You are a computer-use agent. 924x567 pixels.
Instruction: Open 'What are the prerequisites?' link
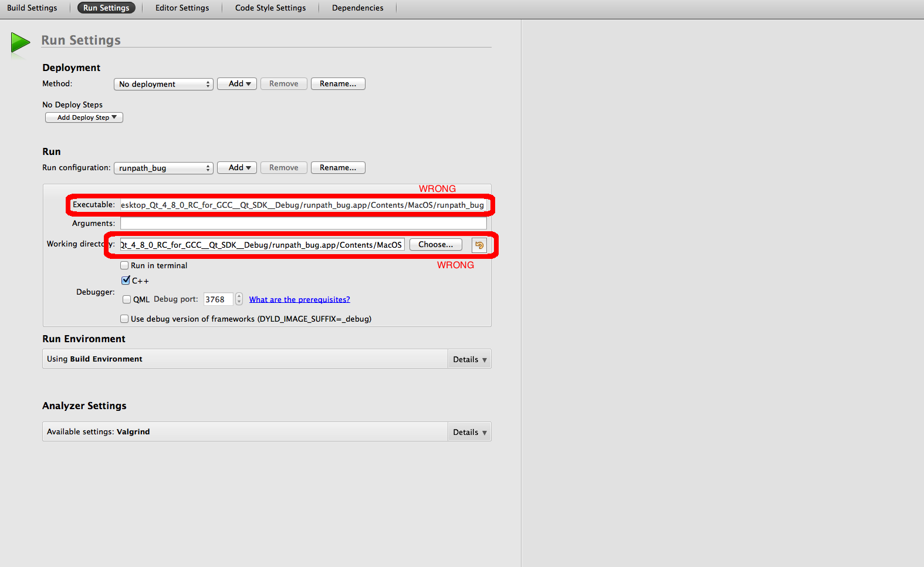pyautogui.click(x=299, y=299)
